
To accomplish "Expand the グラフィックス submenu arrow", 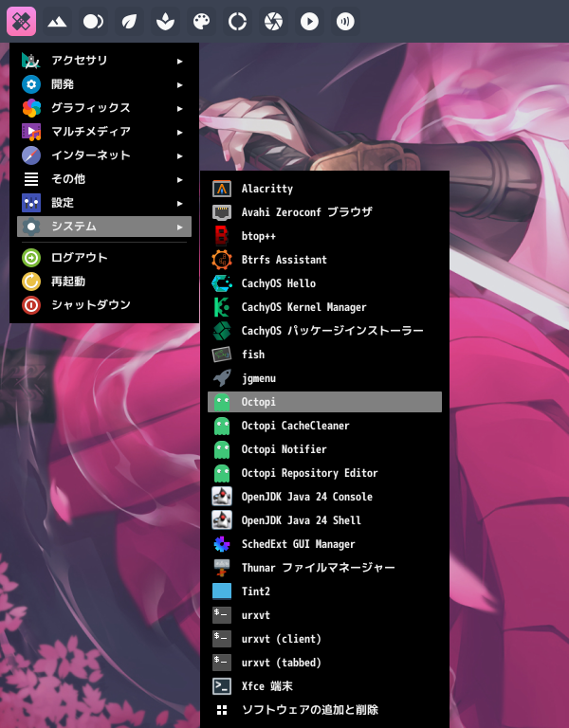I will [x=180, y=108].
